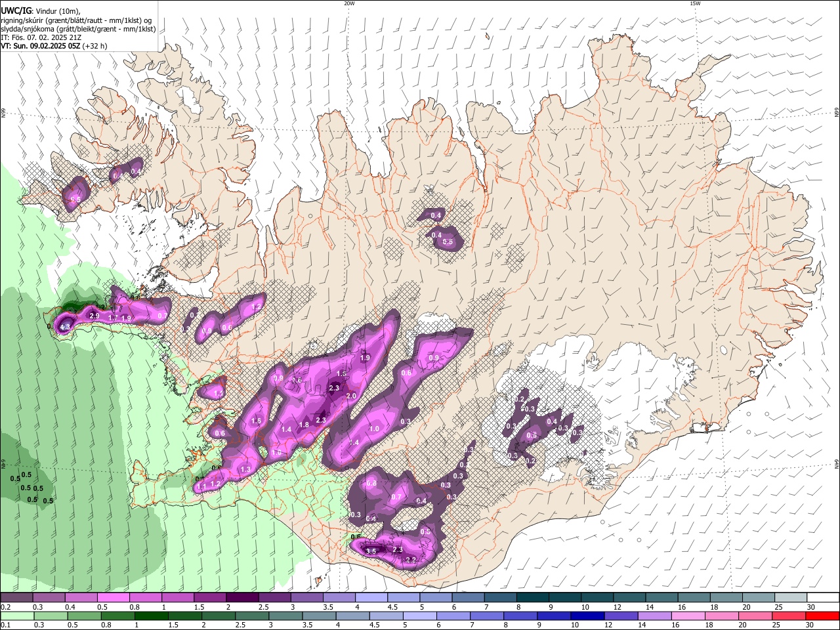Pick the snow-scale swatch between 0.3 and 0.4

point(49,598)
